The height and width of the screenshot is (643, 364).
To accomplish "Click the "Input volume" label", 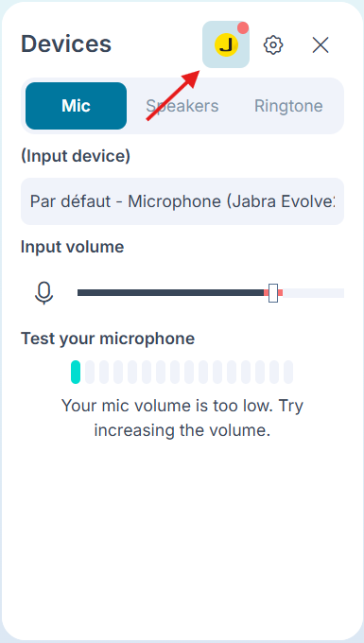I will 73,247.
